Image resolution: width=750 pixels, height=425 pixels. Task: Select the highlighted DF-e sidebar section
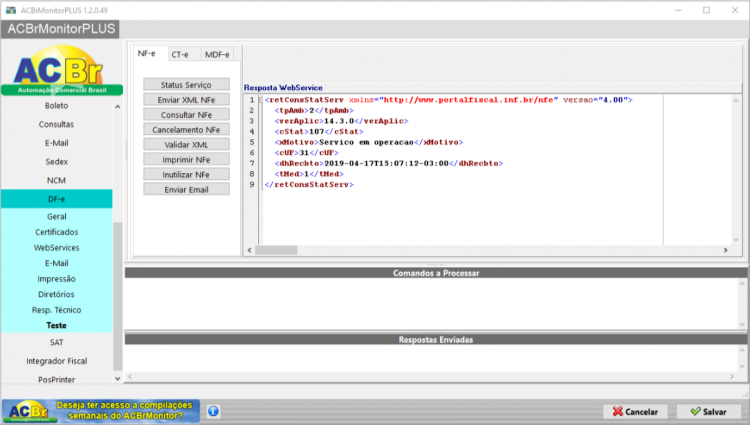[x=56, y=199]
